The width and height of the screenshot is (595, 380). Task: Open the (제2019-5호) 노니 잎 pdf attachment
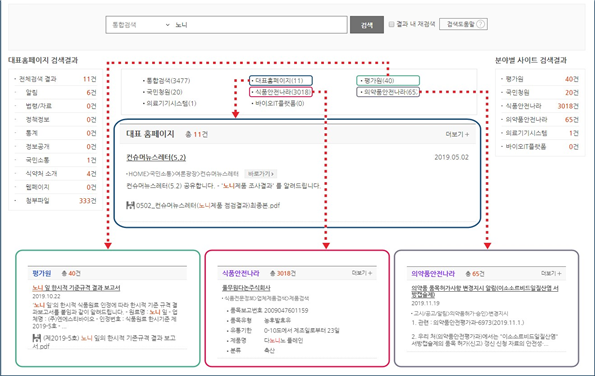pyautogui.click(x=104, y=342)
